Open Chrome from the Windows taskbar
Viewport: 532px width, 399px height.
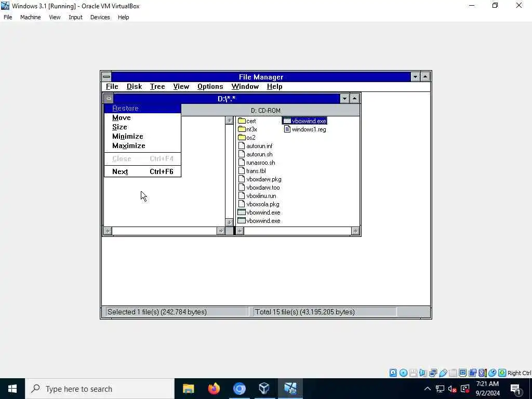point(239,389)
